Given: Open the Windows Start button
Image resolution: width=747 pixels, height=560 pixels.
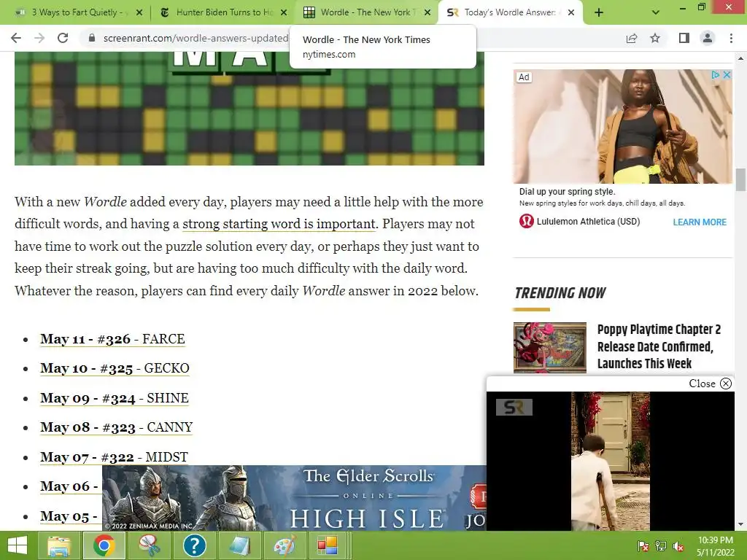Looking at the screenshot, I should 18,545.
